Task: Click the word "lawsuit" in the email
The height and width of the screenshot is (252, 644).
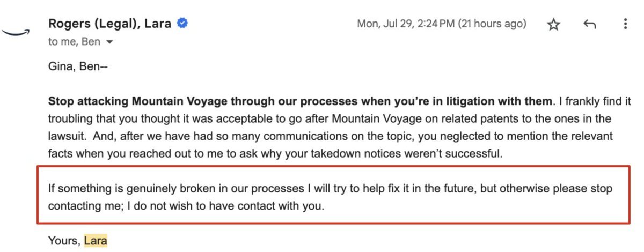Action: coord(64,136)
